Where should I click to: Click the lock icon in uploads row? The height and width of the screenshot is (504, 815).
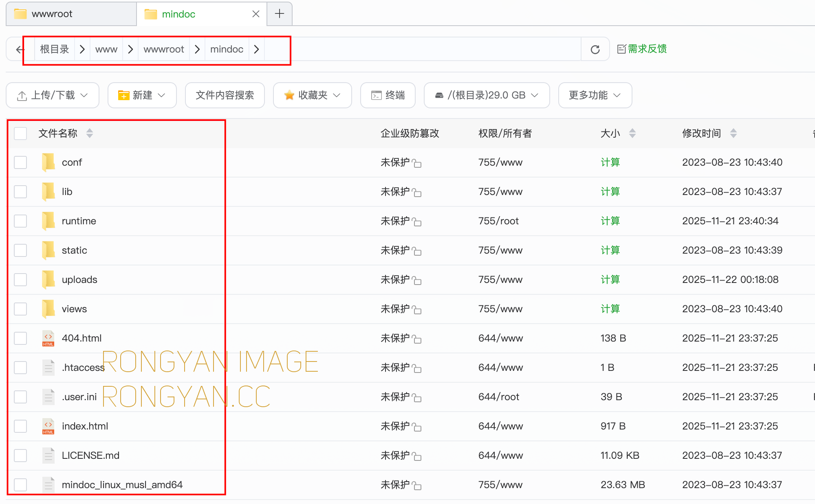pyautogui.click(x=416, y=280)
